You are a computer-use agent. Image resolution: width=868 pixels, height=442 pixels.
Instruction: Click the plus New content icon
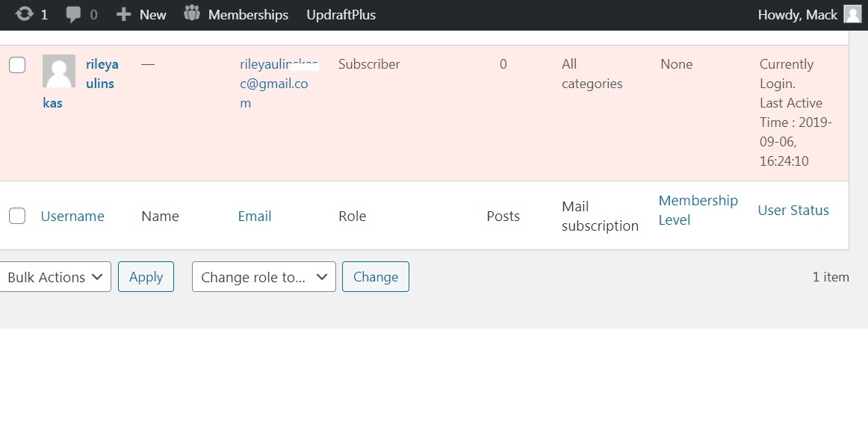pos(124,14)
